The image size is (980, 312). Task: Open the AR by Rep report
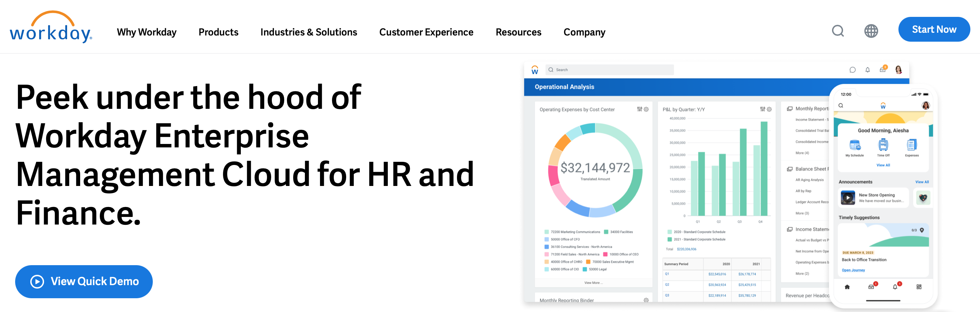pyautogui.click(x=803, y=191)
